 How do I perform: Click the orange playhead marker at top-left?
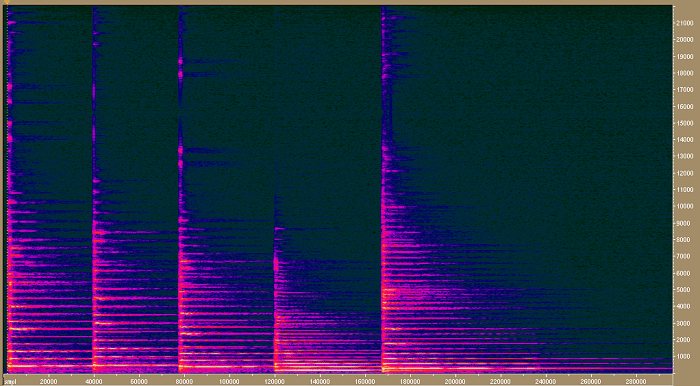pyautogui.click(x=6, y=3)
